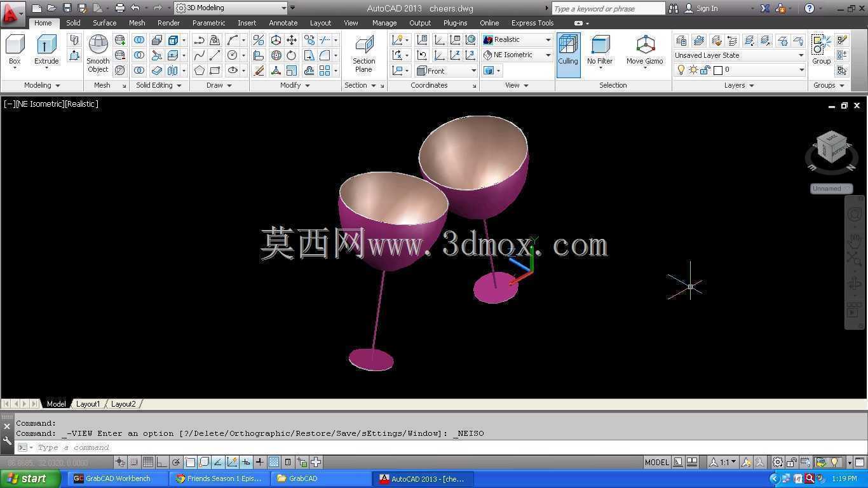Screen dimensions: 868x488
Task: Open the Express Tools tab
Action: point(532,23)
